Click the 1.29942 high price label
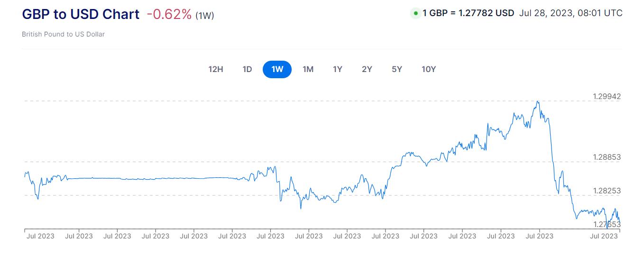Screen dimensions: 644x255 click(607, 97)
